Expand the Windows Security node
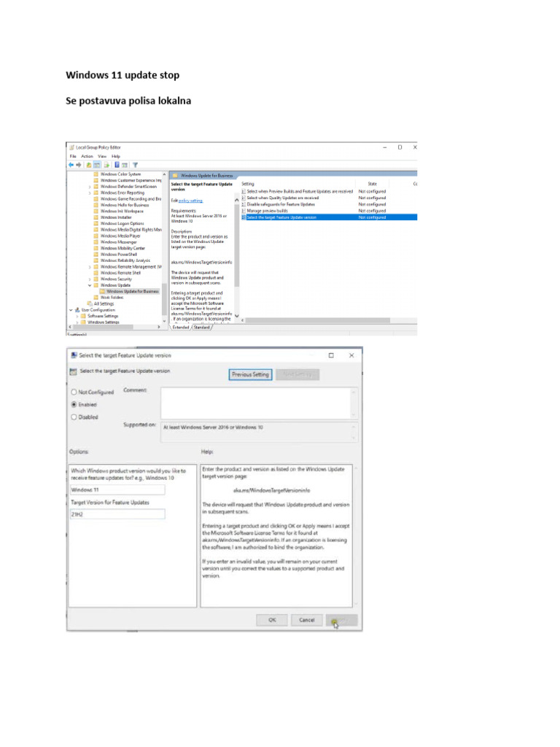The width and height of the screenshot is (560, 747). point(90,279)
